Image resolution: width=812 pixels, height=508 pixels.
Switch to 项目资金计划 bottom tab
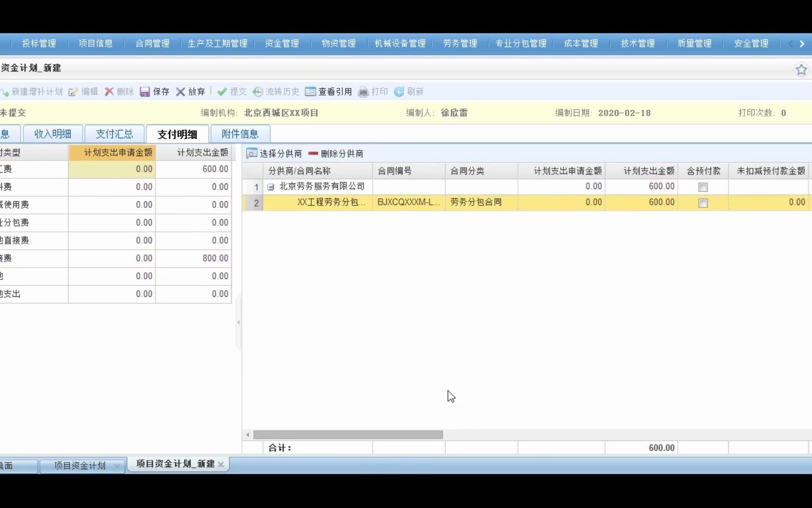click(x=80, y=466)
